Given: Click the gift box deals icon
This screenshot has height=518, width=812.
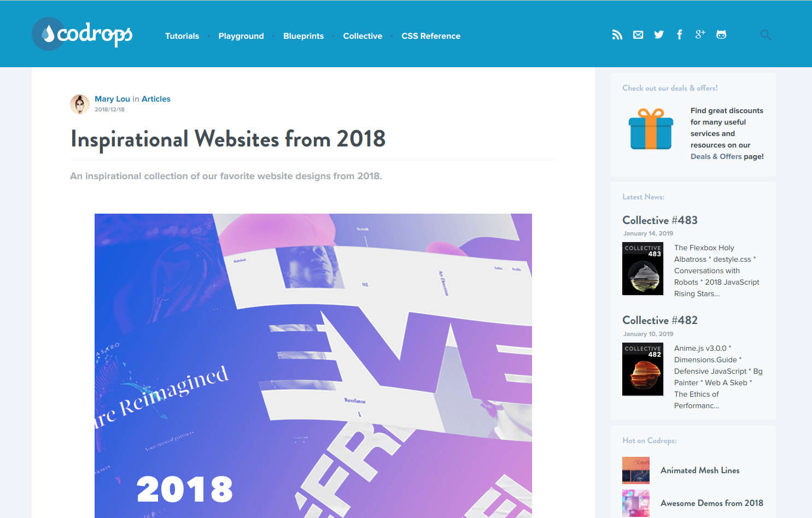Looking at the screenshot, I should 651,129.
